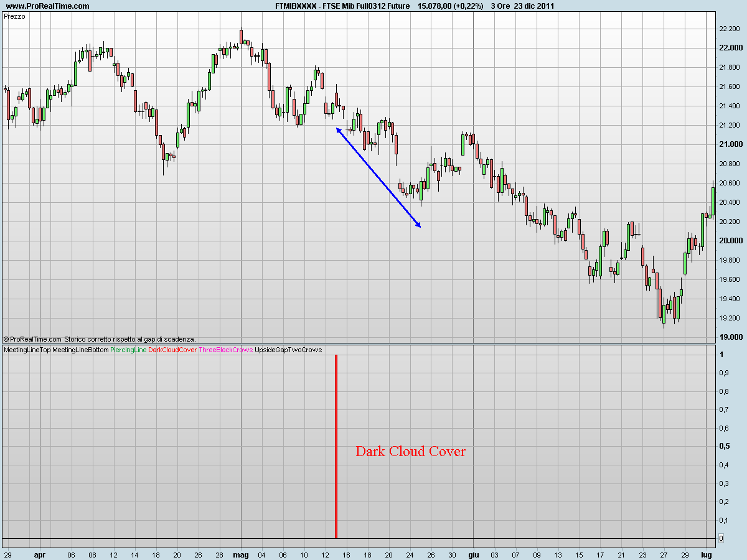
Task: Click the 20.600 price axis label
Action: pyautogui.click(x=730, y=183)
